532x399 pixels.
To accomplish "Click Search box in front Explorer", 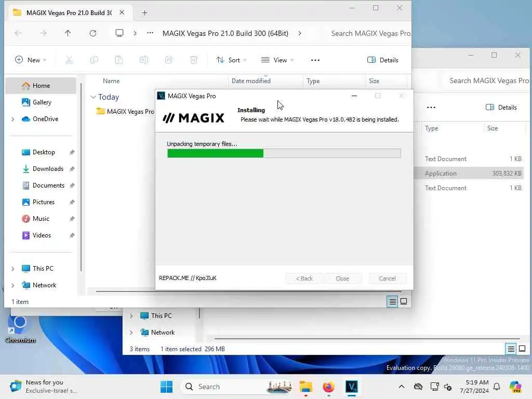I will pos(370,33).
